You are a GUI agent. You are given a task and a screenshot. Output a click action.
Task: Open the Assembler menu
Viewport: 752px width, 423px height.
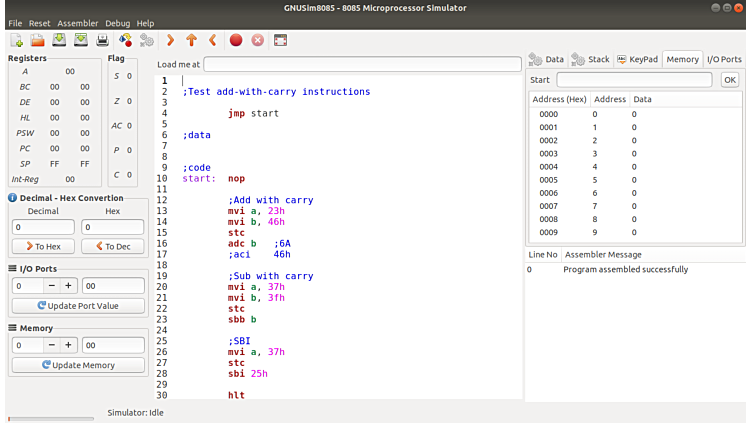[x=78, y=23]
